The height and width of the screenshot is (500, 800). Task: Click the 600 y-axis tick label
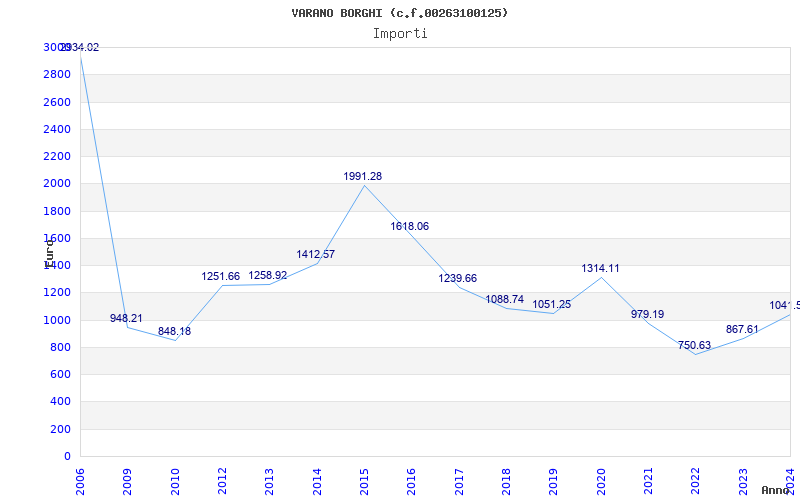click(x=61, y=374)
